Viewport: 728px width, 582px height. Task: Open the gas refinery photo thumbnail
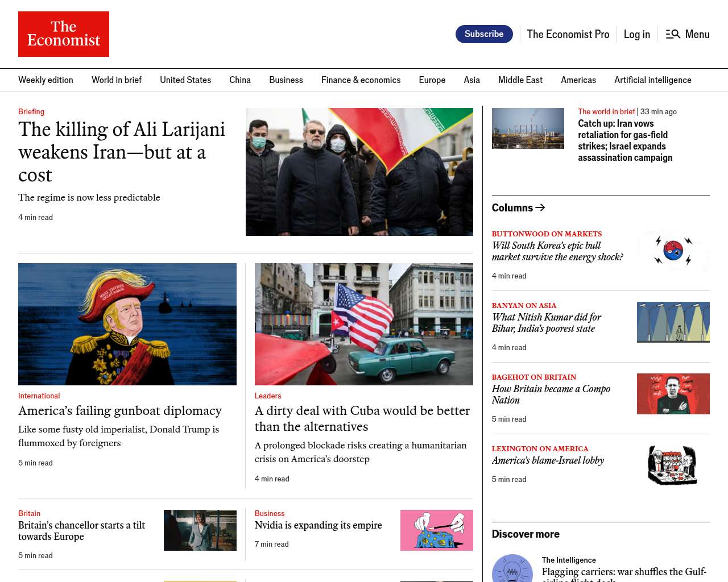[528, 128]
